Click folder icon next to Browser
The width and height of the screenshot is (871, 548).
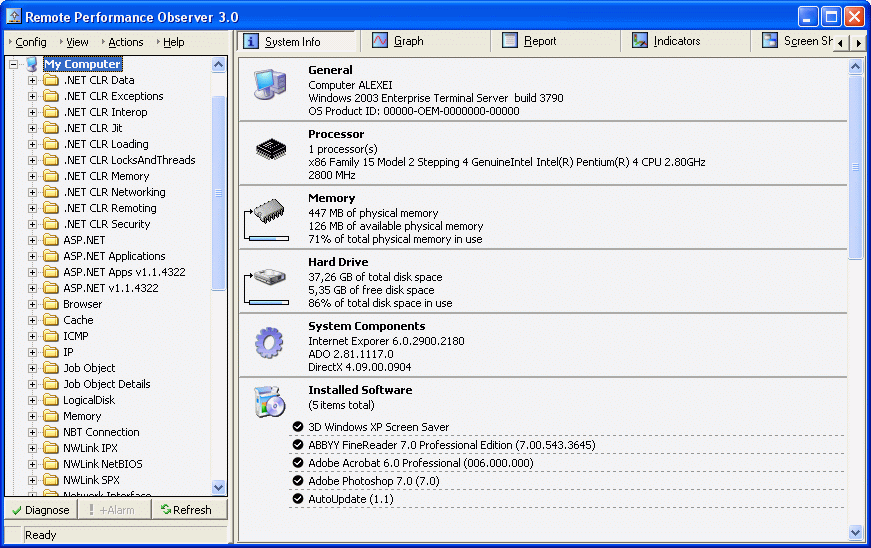(x=51, y=304)
